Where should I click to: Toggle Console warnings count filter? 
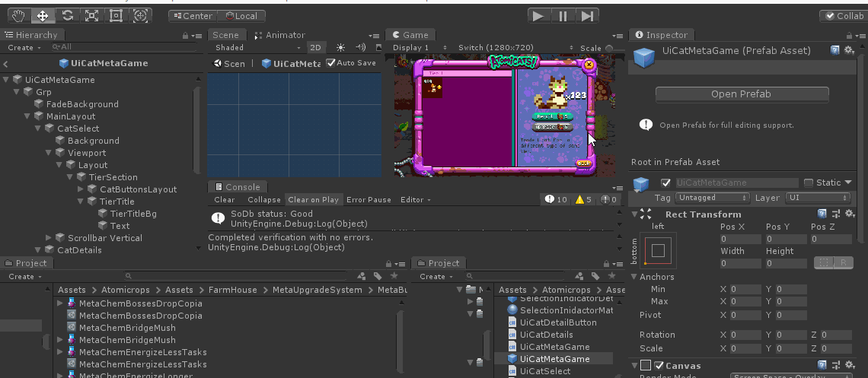coord(583,199)
